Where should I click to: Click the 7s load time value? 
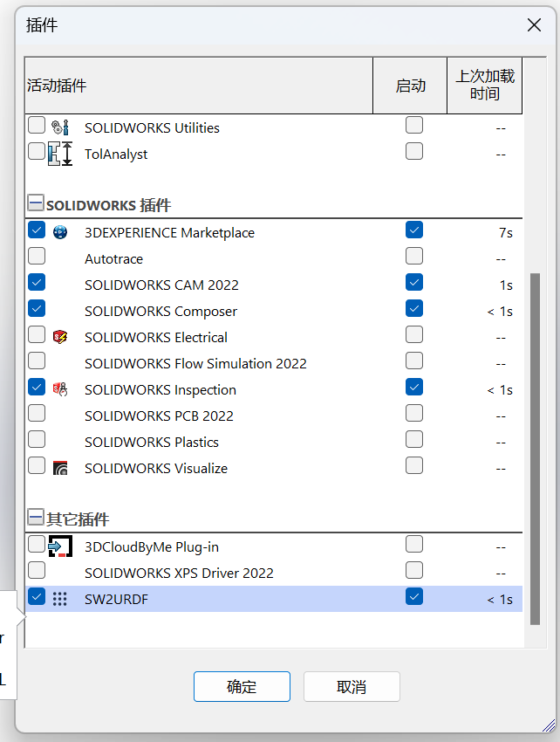(x=506, y=233)
